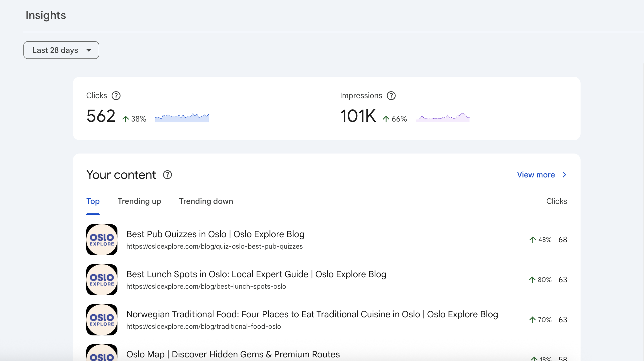Click the Your content section heading
This screenshot has width=644, height=361.
click(121, 175)
